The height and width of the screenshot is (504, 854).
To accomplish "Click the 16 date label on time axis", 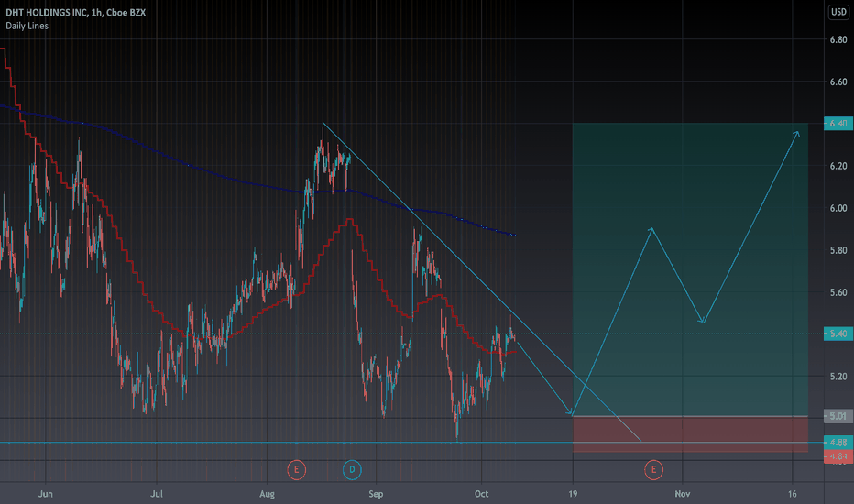I will point(792,494).
